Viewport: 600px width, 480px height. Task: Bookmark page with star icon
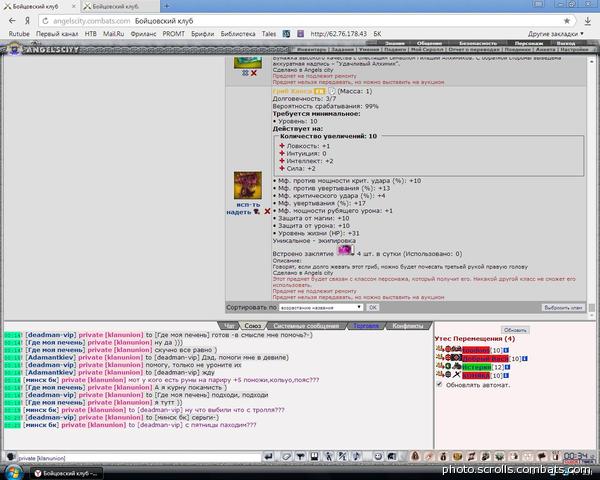pyautogui.click(x=567, y=21)
